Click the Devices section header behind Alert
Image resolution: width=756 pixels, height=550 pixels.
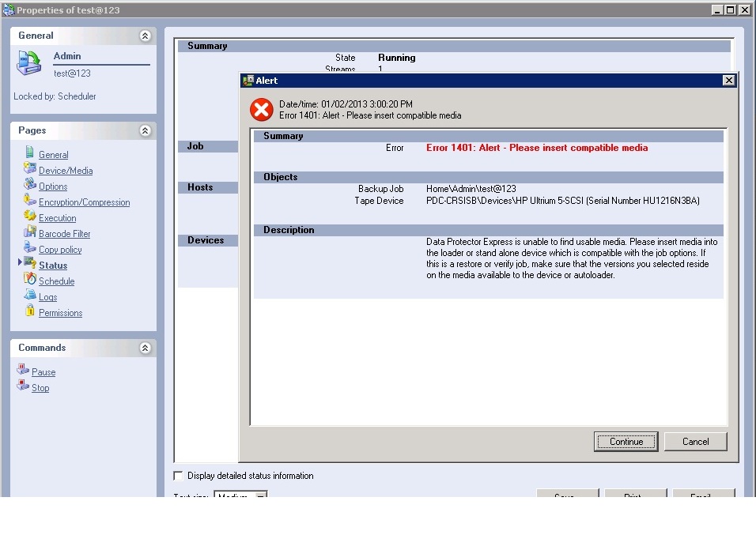208,240
